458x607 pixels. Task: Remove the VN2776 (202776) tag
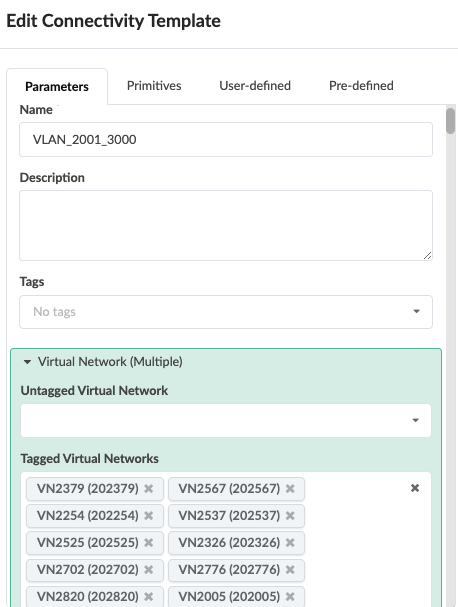290,570
